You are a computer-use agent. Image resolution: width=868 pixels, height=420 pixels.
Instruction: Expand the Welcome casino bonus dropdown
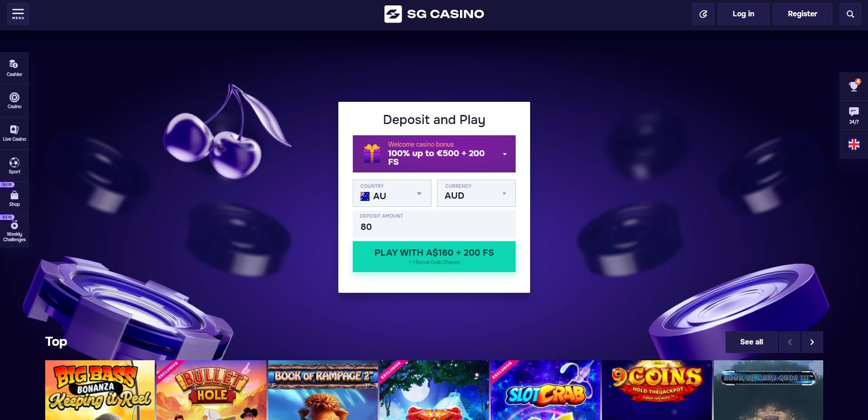(434, 154)
